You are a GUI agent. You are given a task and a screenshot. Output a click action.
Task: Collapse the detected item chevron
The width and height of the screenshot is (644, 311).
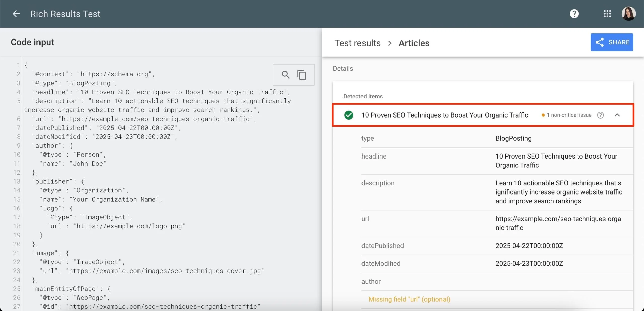(617, 115)
